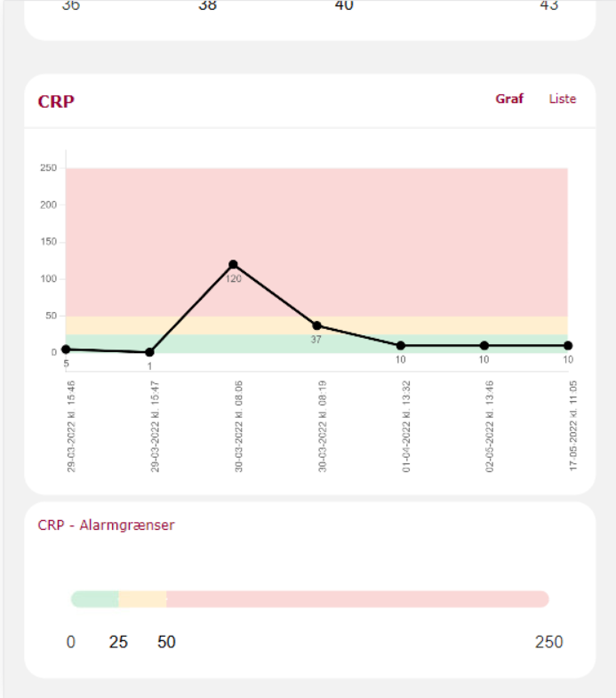
Task: Click the red segment of the alarm limits bar
Action: (356, 599)
